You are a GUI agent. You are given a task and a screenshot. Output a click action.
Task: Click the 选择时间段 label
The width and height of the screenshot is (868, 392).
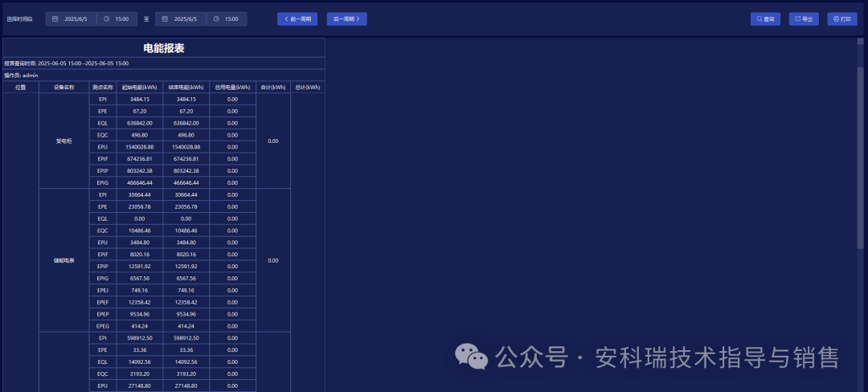(x=19, y=18)
